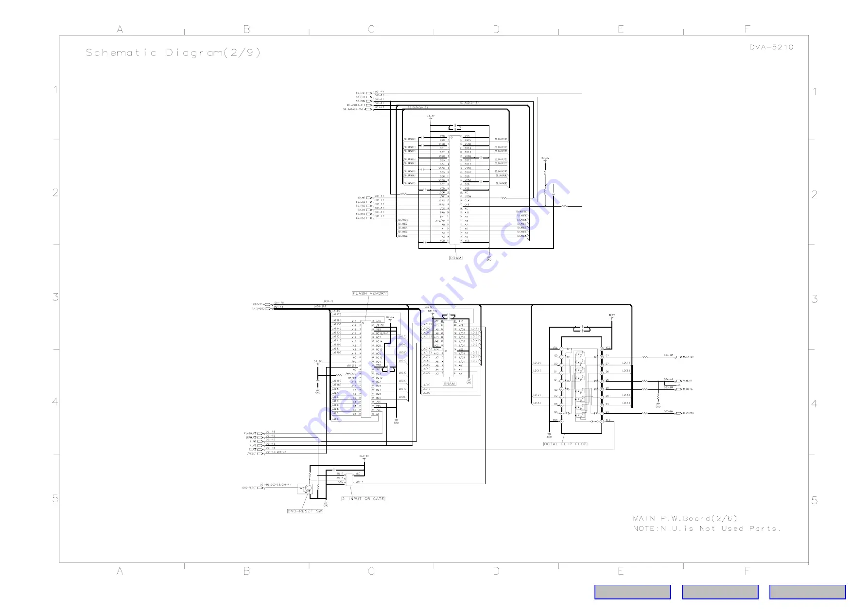Click the 'DVD-RESET SW' label
868x614 pixels.
(305, 511)
